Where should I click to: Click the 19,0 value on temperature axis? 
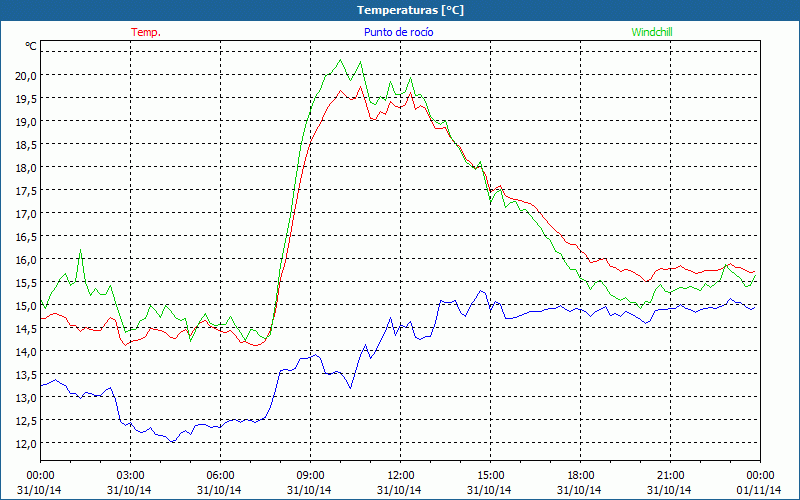(27, 121)
